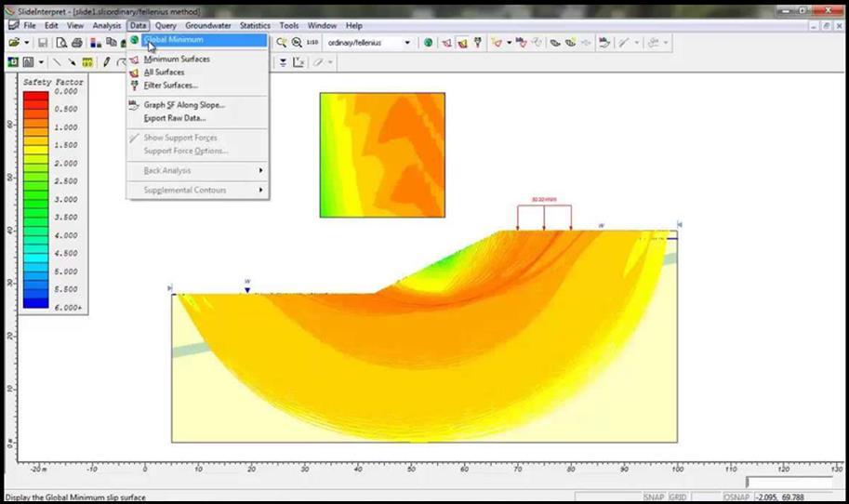
Task: Click the Graph Query toolbar icon
Action: 521,43
